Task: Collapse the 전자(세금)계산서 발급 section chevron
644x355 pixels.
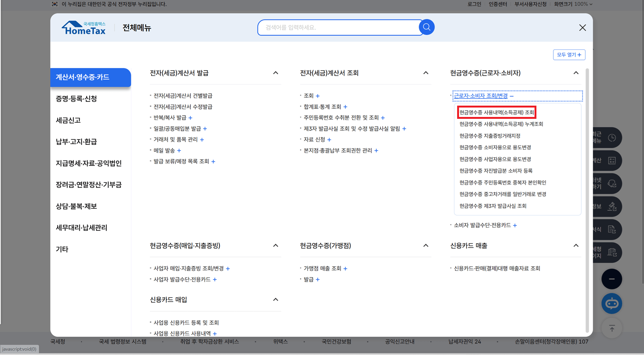Action: [x=276, y=73]
